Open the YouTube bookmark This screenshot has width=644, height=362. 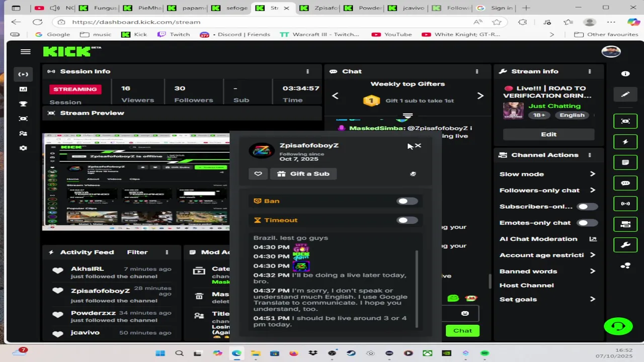(x=391, y=34)
